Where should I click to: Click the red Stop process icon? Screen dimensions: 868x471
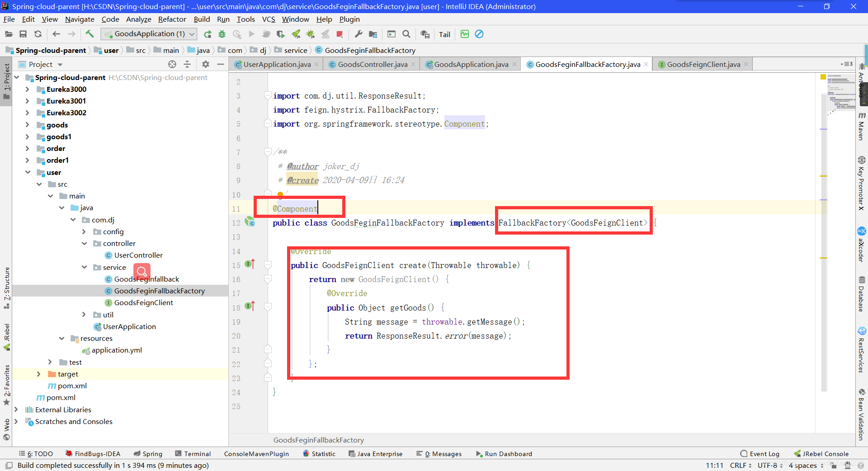click(x=340, y=34)
